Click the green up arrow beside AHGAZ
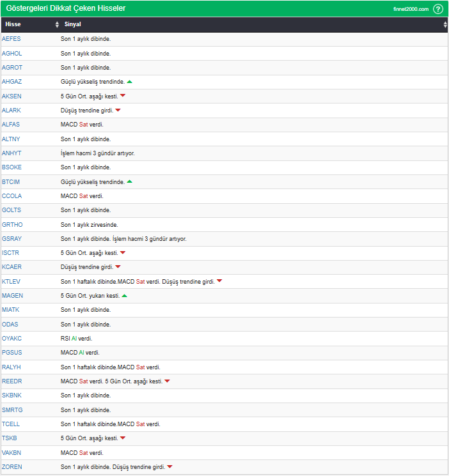 coord(130,82)
